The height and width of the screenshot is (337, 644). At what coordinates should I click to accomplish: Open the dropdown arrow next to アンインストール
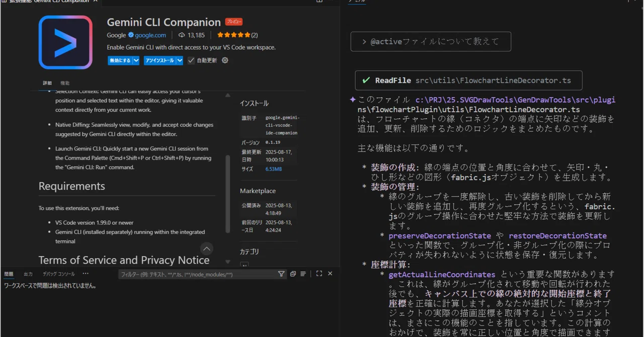[x=180, y=60]
